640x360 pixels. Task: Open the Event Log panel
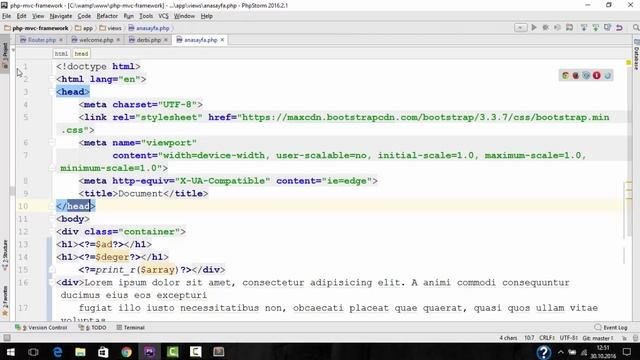[x=611, y=327]
